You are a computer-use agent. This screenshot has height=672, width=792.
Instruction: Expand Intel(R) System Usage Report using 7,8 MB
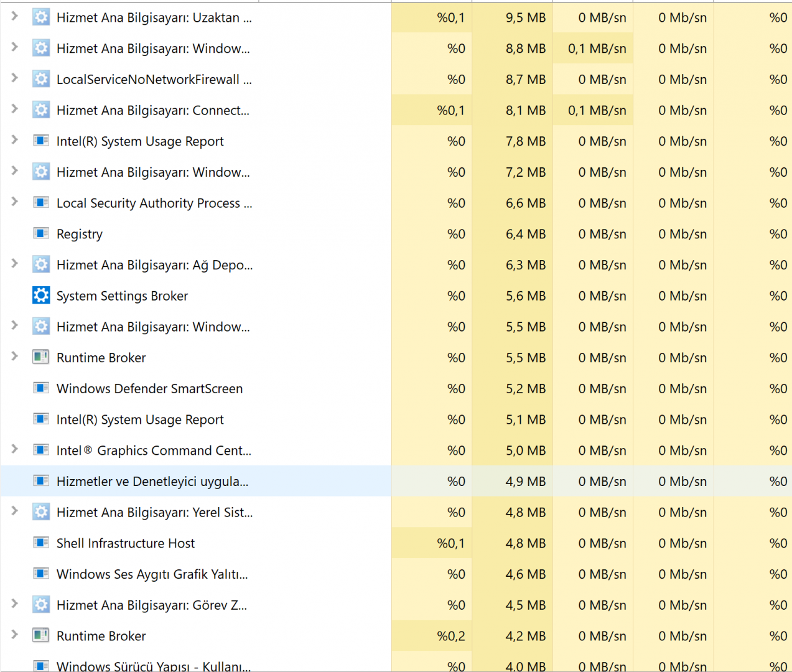(x=14, y=139)
